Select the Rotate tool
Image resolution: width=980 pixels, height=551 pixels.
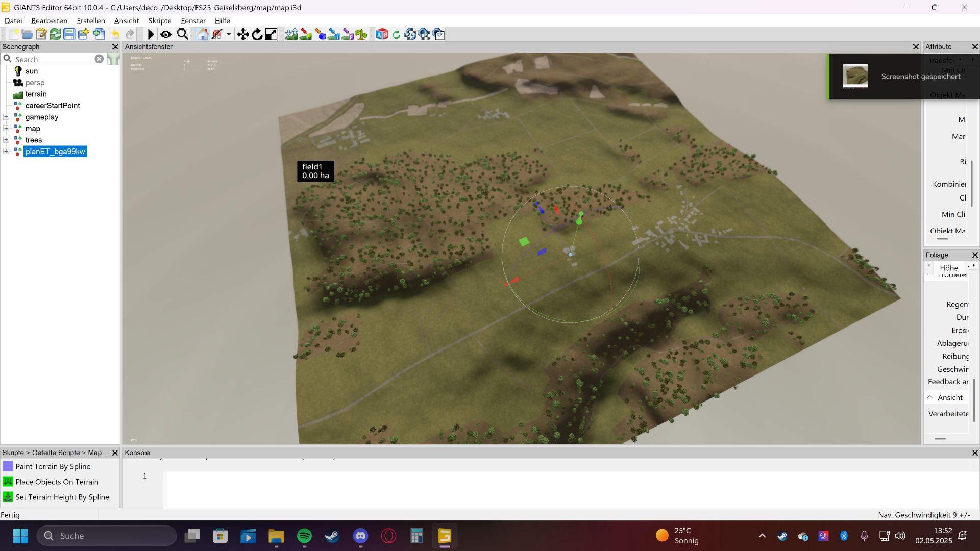coord(257,34)
